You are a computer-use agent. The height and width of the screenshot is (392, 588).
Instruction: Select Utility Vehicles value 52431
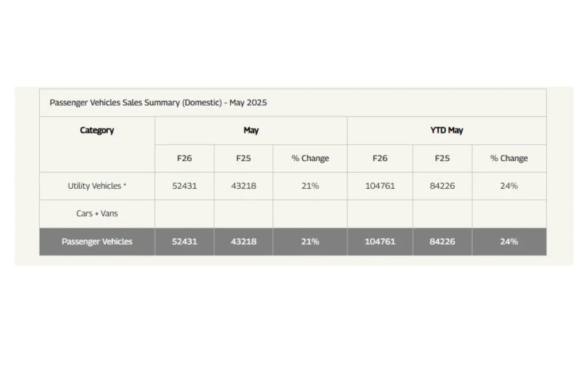(184, 186)
